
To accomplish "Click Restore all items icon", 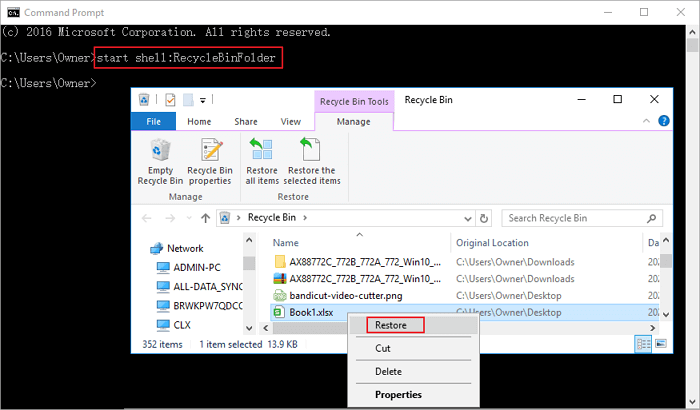I will coord(262,161).
